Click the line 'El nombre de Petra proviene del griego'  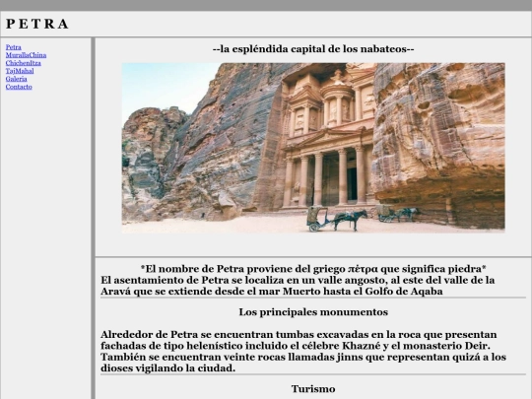click(313, 269)
